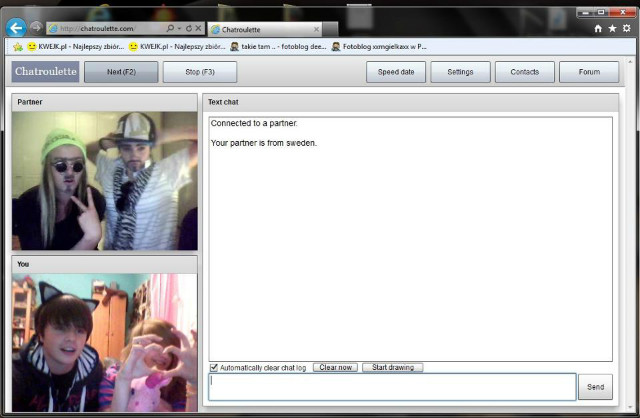Image resolution: width=640 pixels, height=418 pixels.
Task: Open second KWEJK.pl bookmark
Action: pos(177,47)
